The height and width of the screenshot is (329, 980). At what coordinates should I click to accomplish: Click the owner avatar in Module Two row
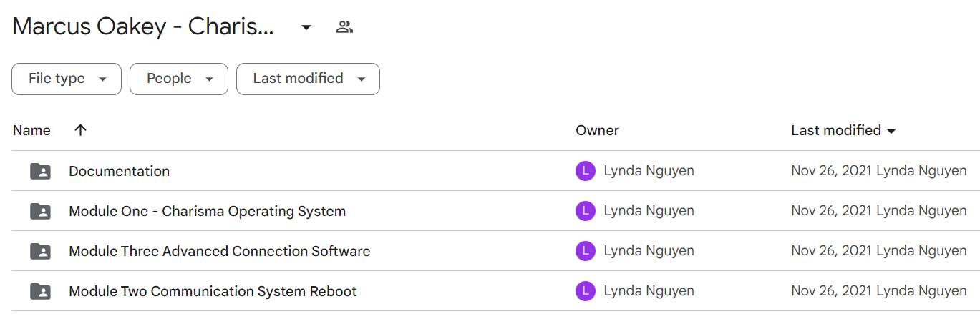[x=586, y=291]
